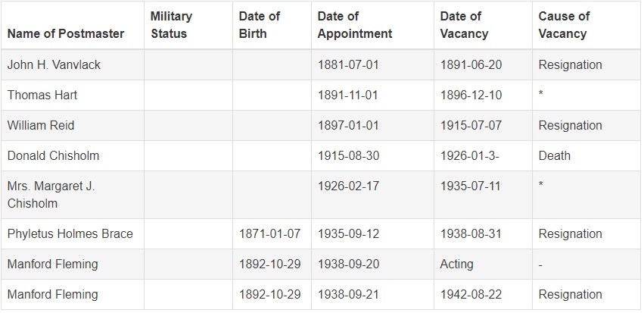Select the John H. Vanvlack name cell
This screenshot has width=644, height=313.
coord(54,65)
